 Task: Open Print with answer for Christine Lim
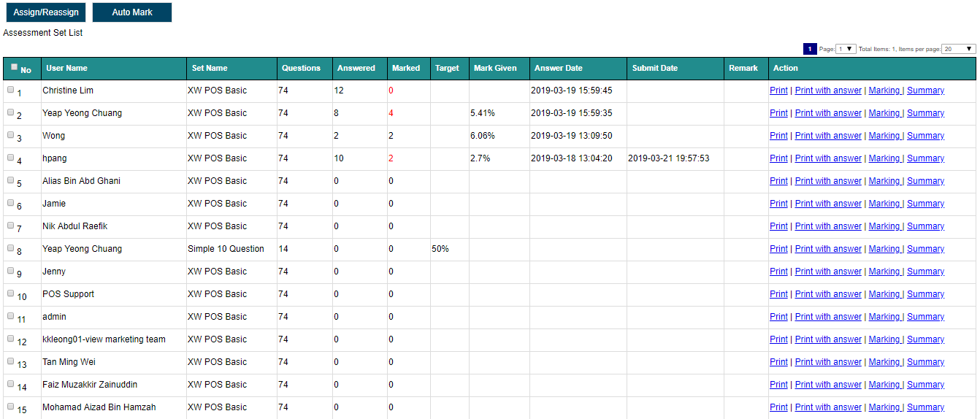(828, 91)
